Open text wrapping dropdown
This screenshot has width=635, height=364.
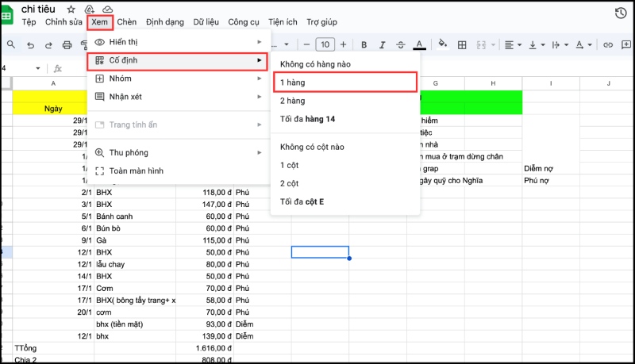pos(560,45)
